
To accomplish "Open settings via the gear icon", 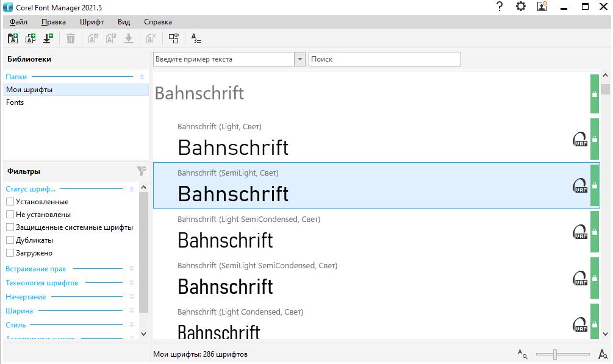I will (x=520, y=7).
